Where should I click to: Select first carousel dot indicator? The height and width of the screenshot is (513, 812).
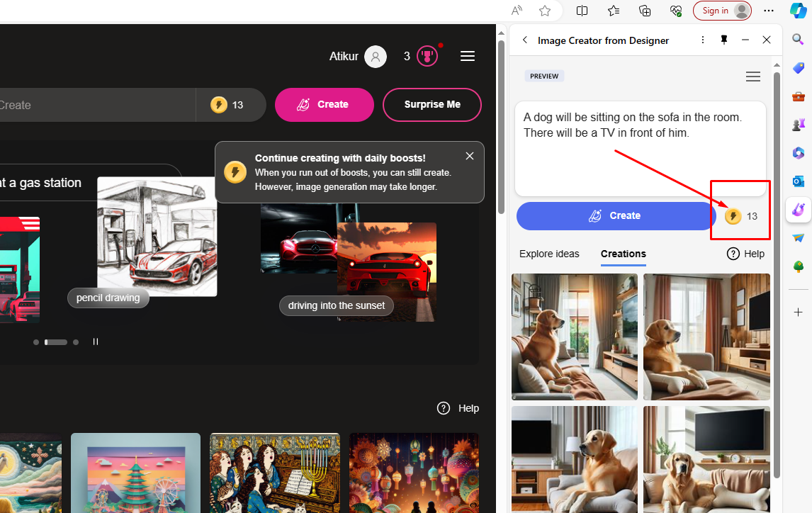point(35,342)
